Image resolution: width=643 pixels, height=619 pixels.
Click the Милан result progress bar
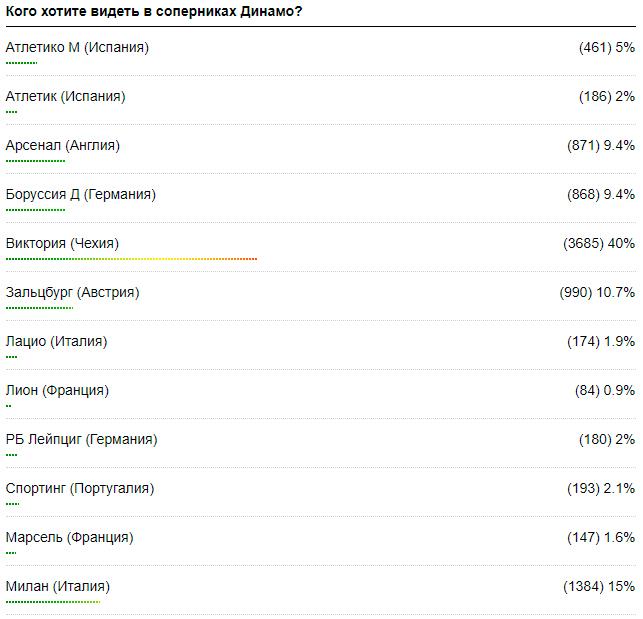pos(53,602)
